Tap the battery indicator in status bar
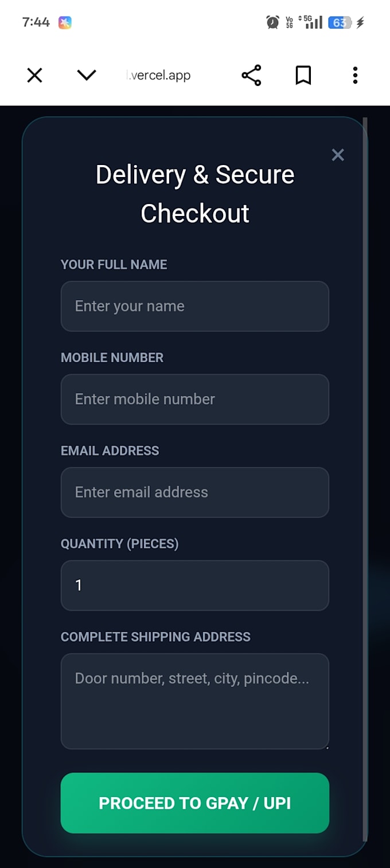 tap(340, 22)
